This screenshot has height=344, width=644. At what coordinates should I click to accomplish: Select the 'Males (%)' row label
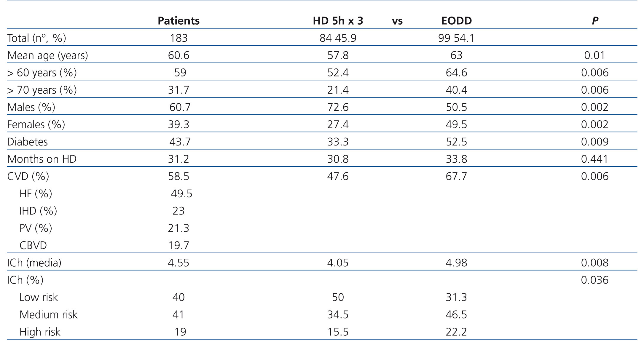31,107
